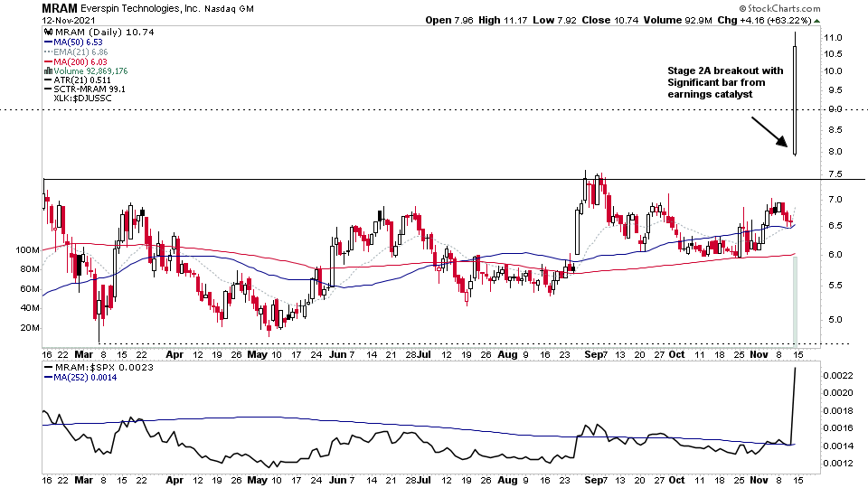This screenshot has height=488, width=868.
Task: Click the Stage 2A breakout annotation text
Action: pos(725,82)
